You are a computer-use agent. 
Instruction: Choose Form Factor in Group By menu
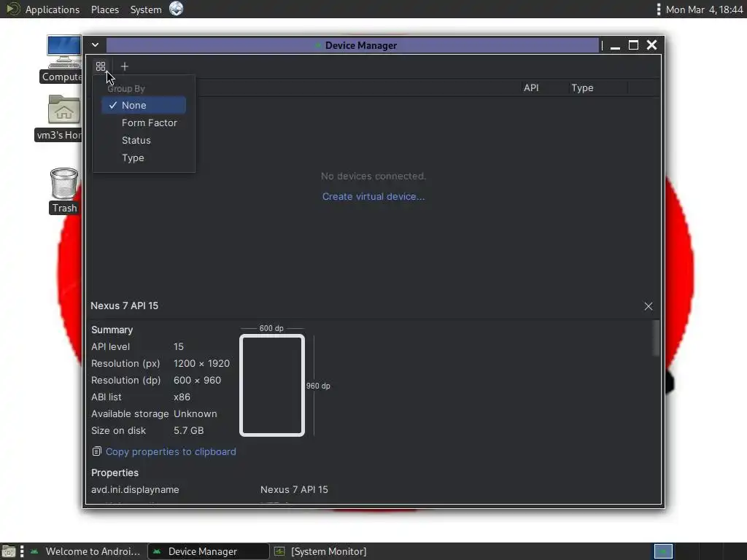144,122
